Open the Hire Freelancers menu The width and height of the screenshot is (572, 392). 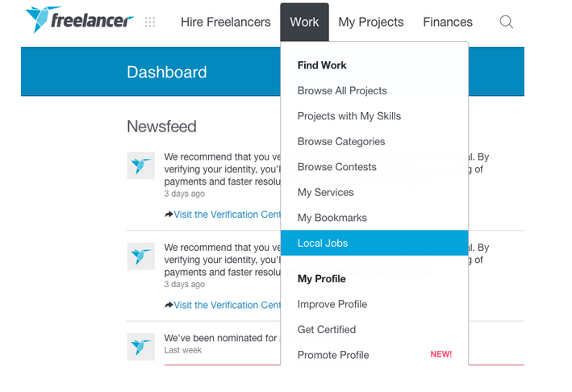pos(226,23)
